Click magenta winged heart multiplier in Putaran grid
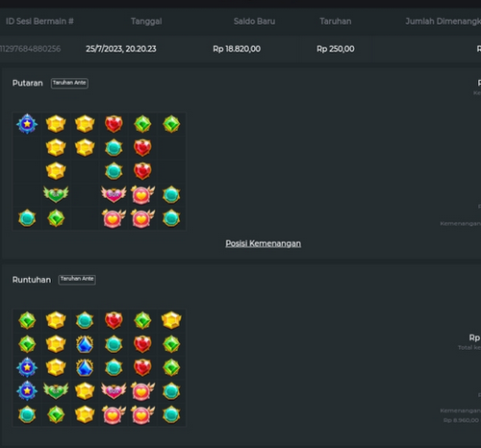481x448 pixels. 114,194
